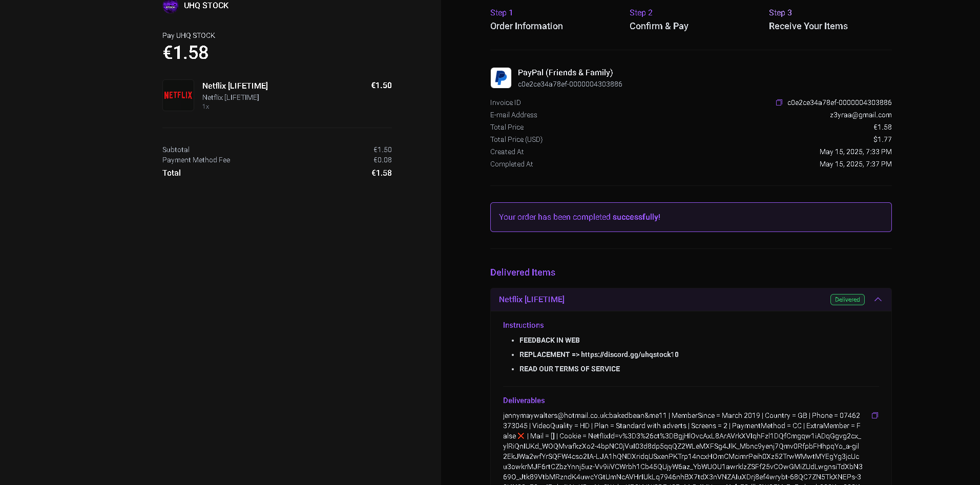The height and width of the screenshot is (485, 980).
Task: Click the Delivered status badge
Action: [847, 300]
